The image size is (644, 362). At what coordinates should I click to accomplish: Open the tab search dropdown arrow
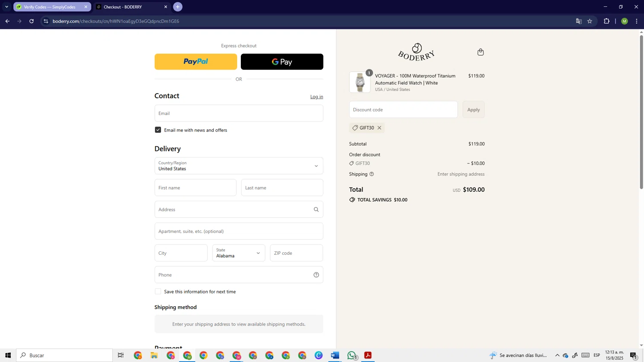click(6, 7)
